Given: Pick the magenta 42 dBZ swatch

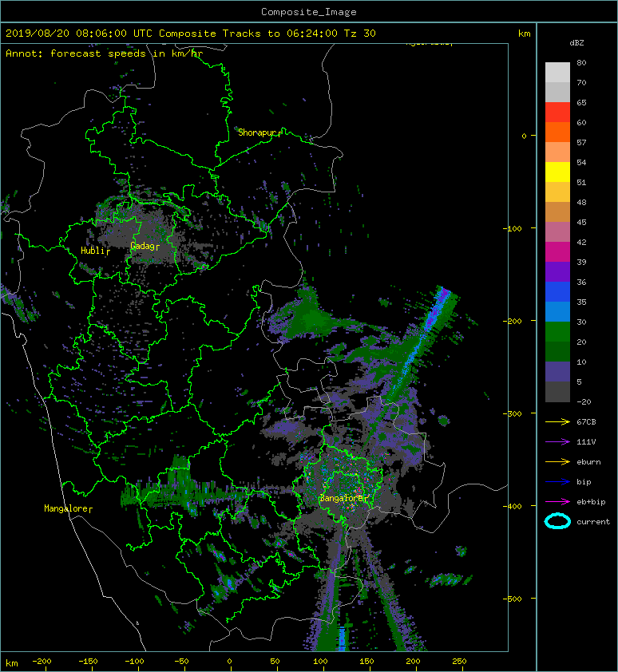Looking at the screenshot, I should pos(557,251).
